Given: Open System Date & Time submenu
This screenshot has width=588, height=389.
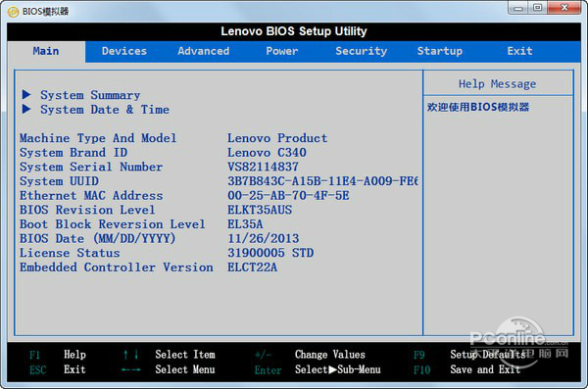Looking at the screenshot, I should 105,110.
